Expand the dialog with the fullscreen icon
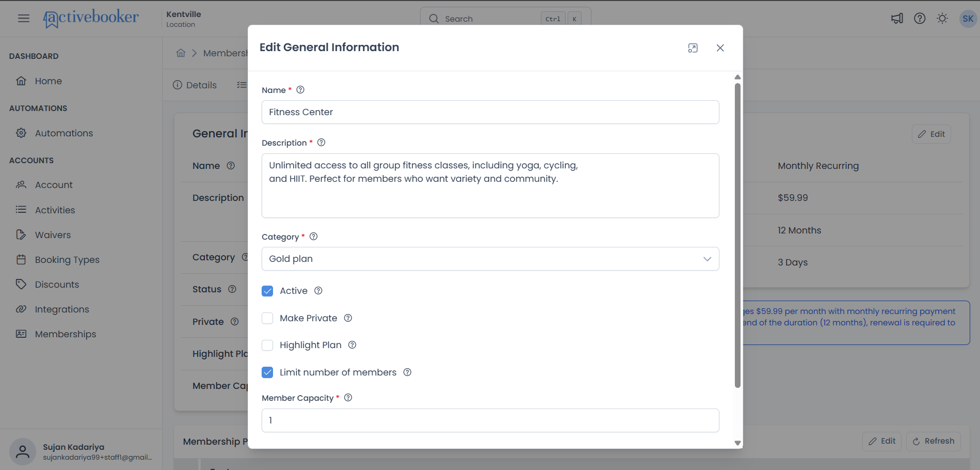The width and height of the screenshot is (980, 470). pos(693,48)
